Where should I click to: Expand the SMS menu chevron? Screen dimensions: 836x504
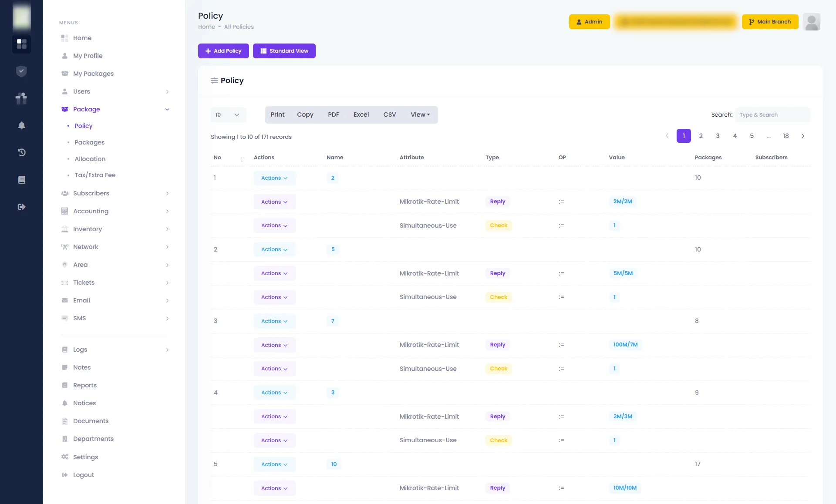tap(167, 319)
